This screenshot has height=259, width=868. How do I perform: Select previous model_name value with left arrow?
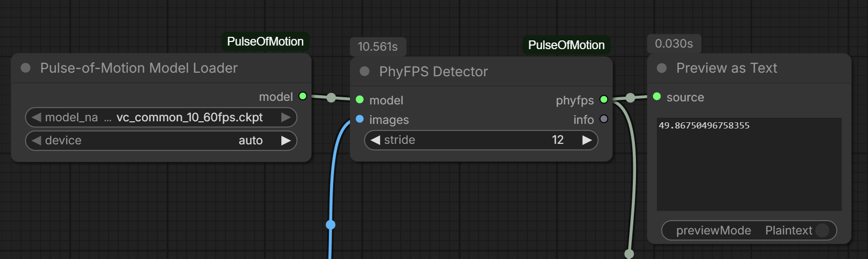click(x=36, y=117)
